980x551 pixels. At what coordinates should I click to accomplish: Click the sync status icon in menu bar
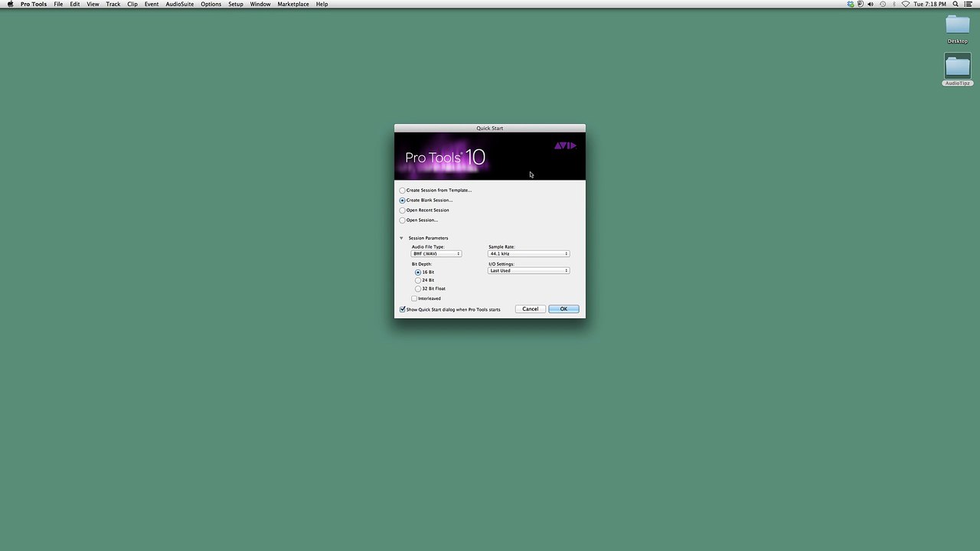(851, 4)
